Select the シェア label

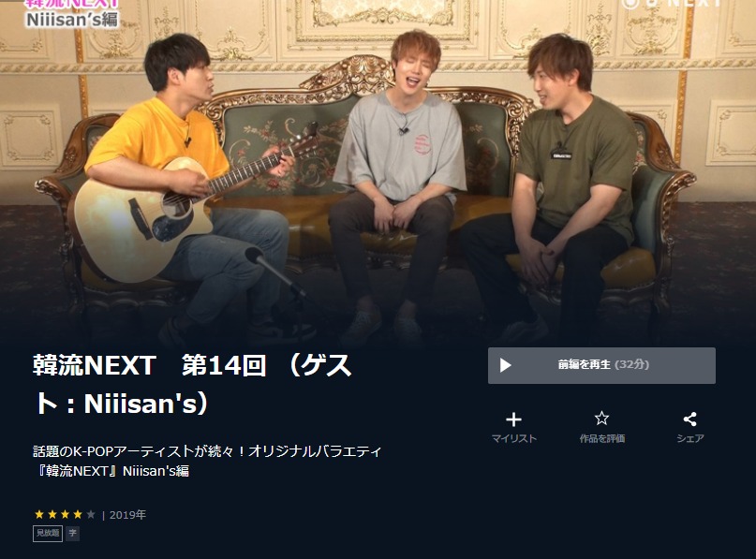(689, 438)
